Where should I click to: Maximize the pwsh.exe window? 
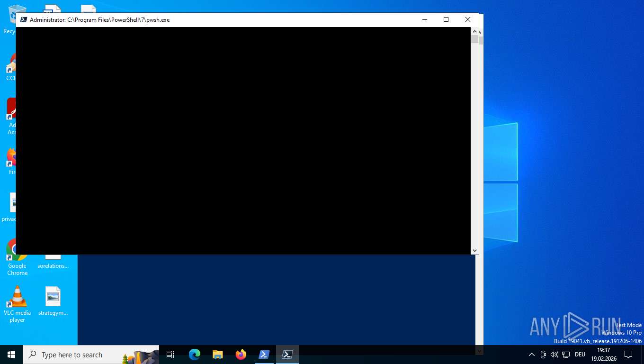click(x=446, y=19)
